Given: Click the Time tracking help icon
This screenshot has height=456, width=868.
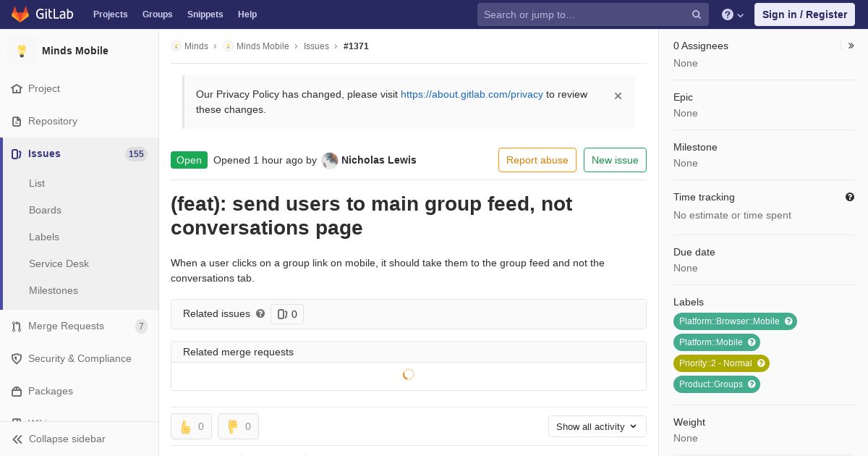Looking at the screenshot, I should pyautogui.click(x=850, y=197).
